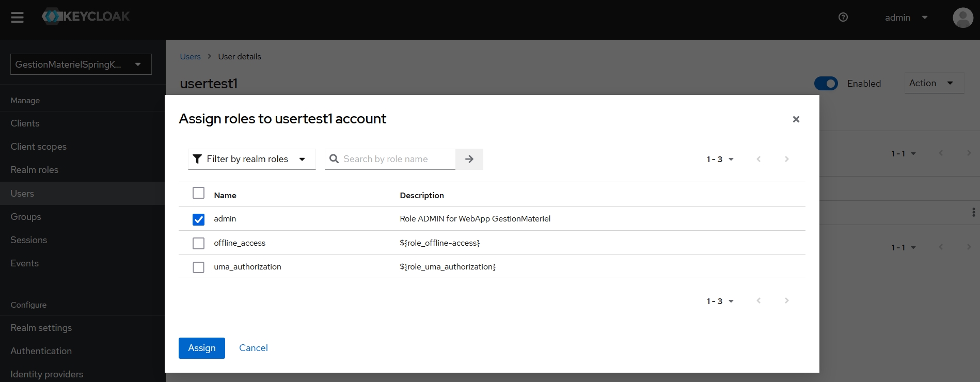Image resolution: width=980 pixels, height=382 pixels.
Task: Expand the admin account dropdown
Action: (906, 18)
